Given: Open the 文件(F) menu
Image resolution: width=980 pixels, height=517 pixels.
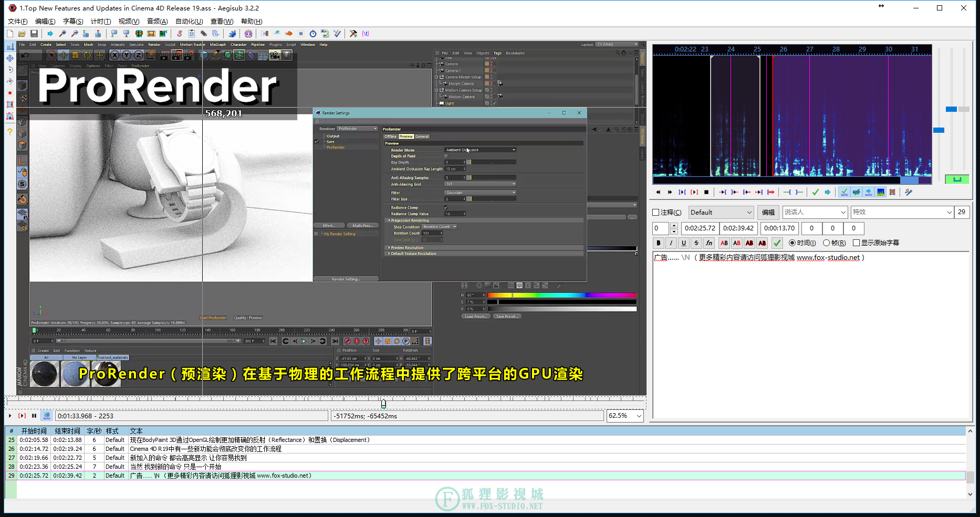Looking at the screenshot, I should pos(17,22).
